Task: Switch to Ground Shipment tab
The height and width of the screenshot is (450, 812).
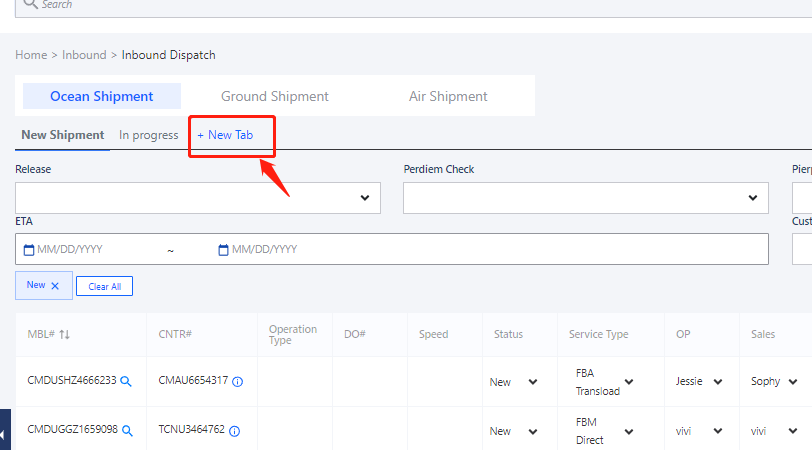Action: click(274, 96)
